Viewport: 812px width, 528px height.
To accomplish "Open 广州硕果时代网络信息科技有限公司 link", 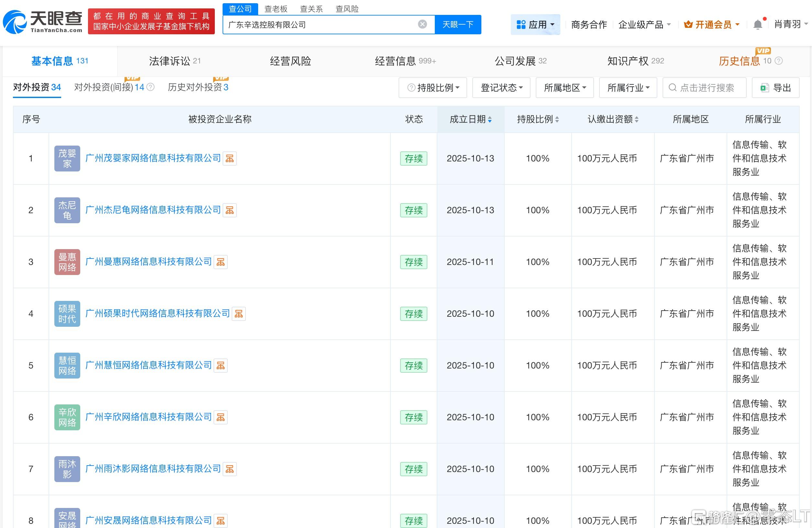I will 158,313.
